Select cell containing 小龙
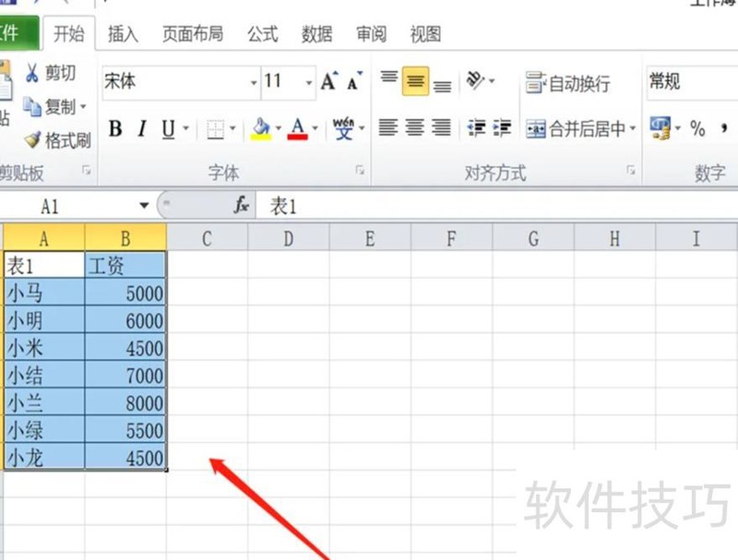 (x=44, y=457)
